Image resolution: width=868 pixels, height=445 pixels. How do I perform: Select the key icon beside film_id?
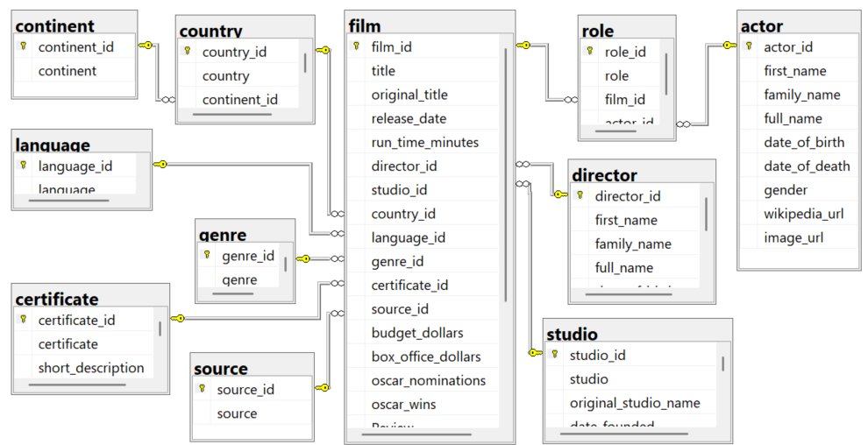click(357, 46)
